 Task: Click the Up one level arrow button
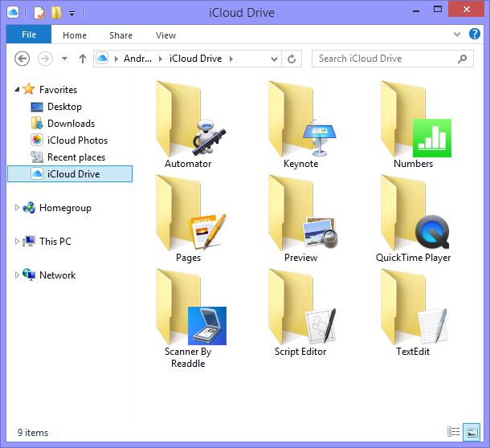[x=83, y=59]
